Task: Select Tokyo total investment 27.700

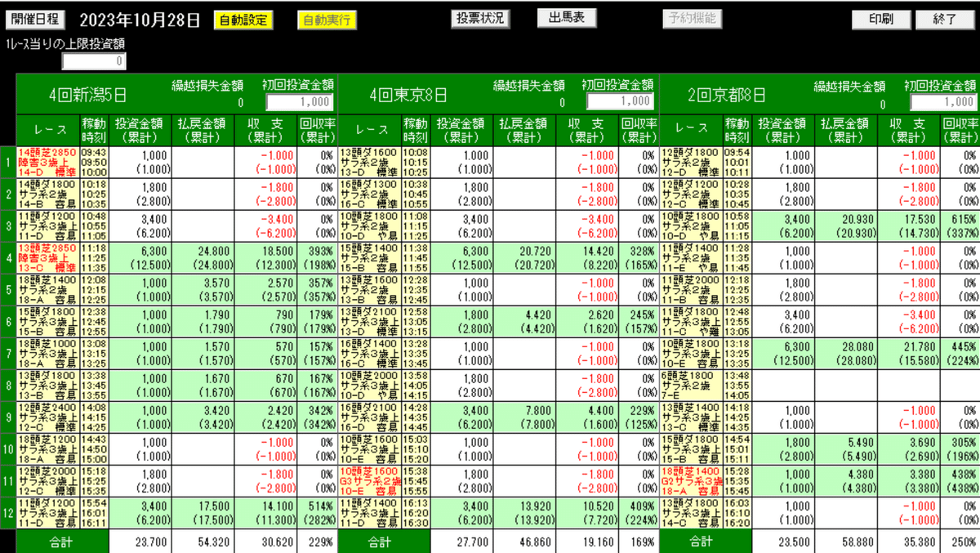Action: (x=462, y=541)
